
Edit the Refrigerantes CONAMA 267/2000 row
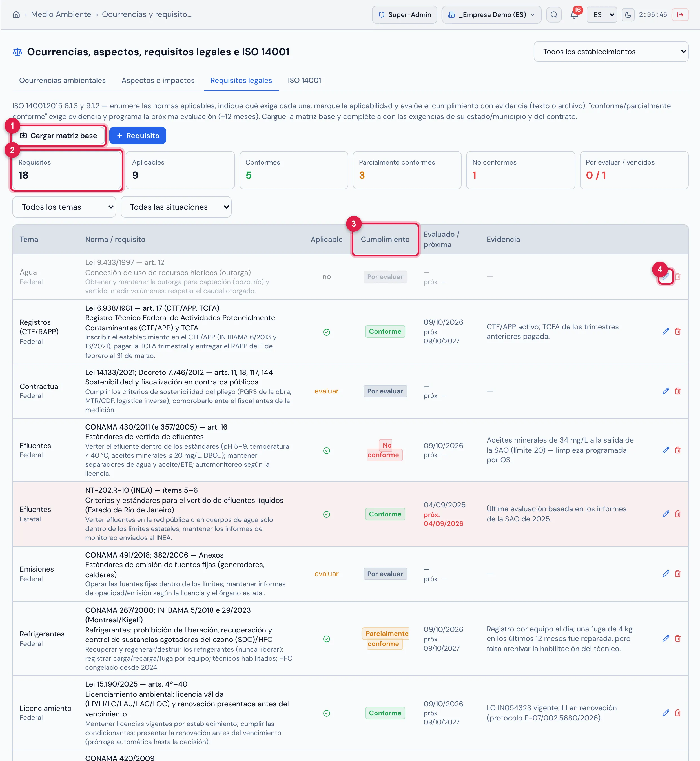point(666,639)
